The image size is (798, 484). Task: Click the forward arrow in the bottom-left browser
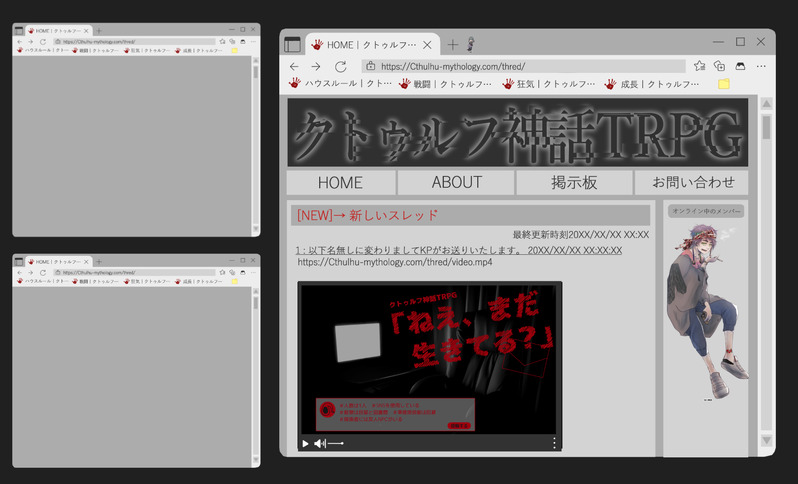coord(31,272)
